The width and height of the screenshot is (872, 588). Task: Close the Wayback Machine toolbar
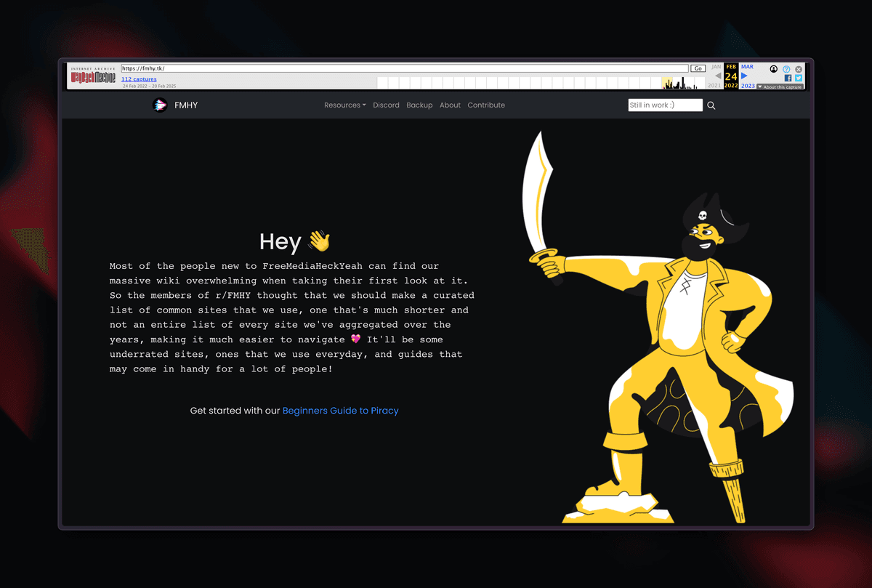click(799, 69)
